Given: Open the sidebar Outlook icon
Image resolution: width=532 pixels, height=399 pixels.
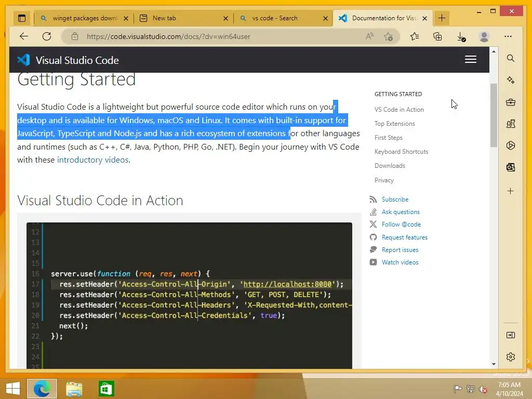Looking at the screenshot, I should pyautogui.click(x=511, y=167).
